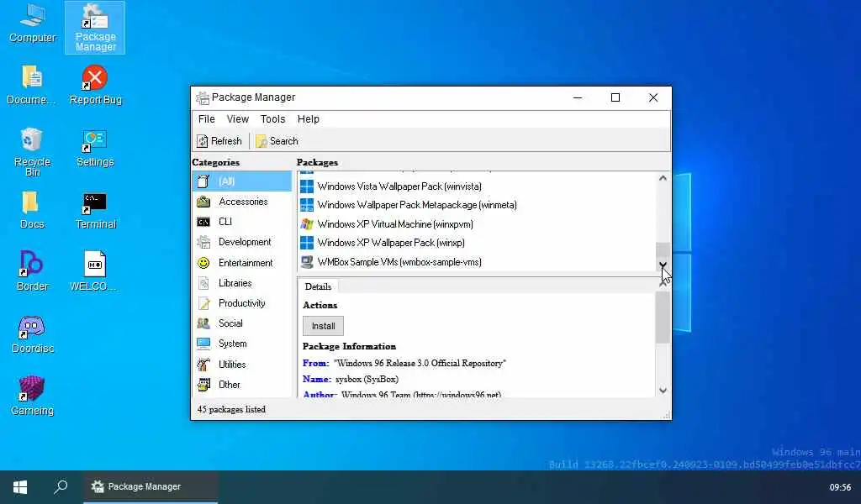Image resolution: width=861 pixels, height=504 pixels.
Task: Choose the Other category
Action: [x=241, y=385]
